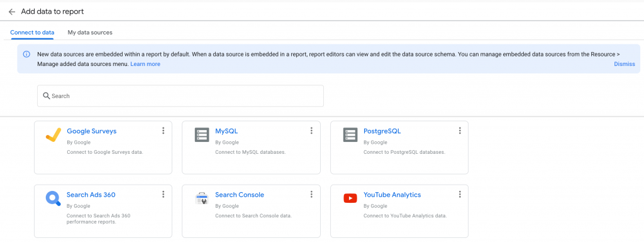Viewport: 644px width, 243px height.
Task: Click 'By Google' under Google Surveys
Action: coord(79,142)
